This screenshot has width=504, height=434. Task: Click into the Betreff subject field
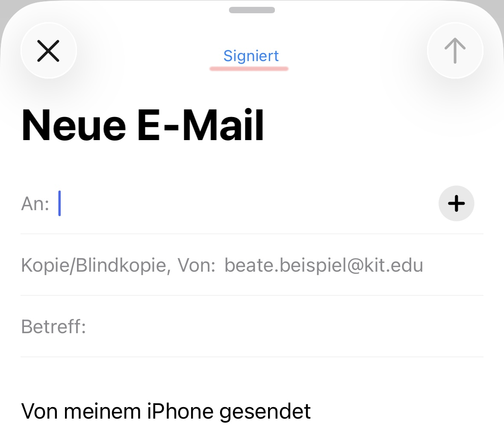coord(282,327)
